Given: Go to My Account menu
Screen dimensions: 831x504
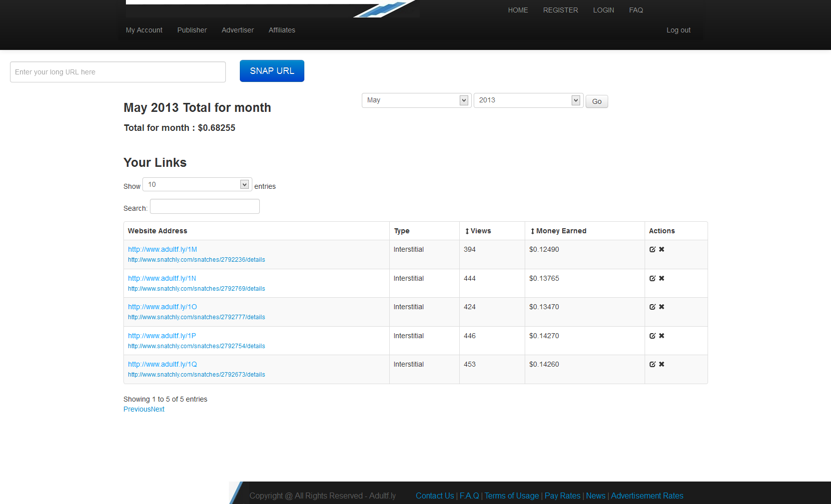Looking at the screenshot, I should click(144, 30).
